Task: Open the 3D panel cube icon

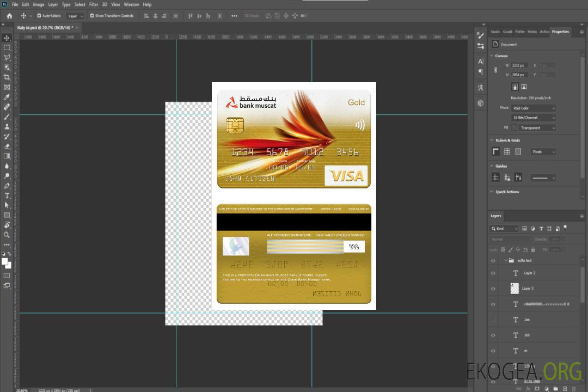Action: pos(481,103)
